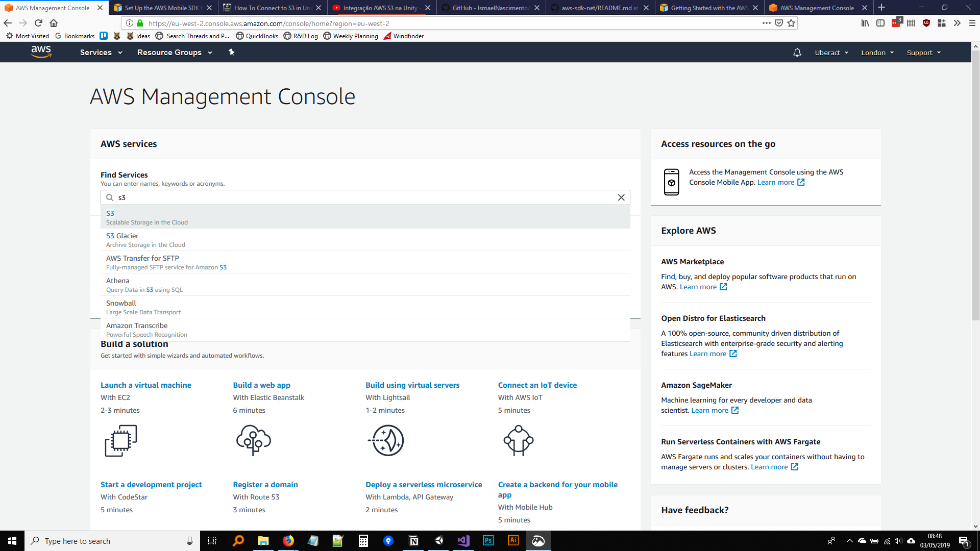Click the AWS IoT device icon

pos(519,440)
